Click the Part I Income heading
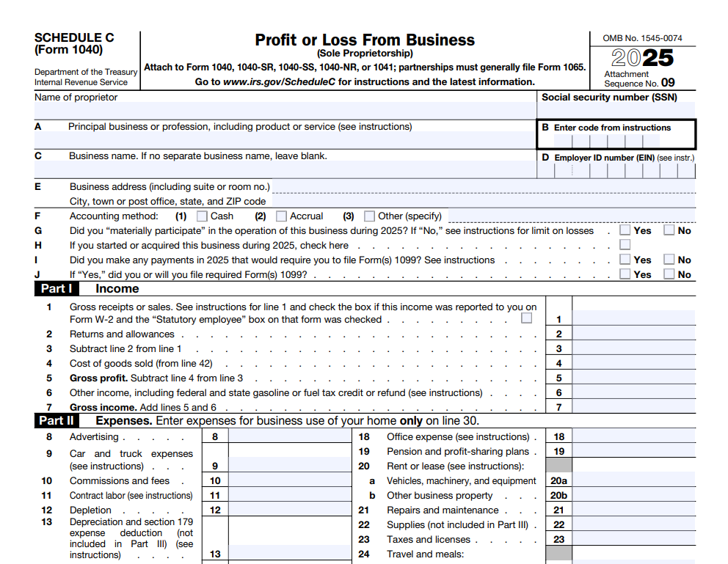Viewport: 728px width, 564px height. 117,288
